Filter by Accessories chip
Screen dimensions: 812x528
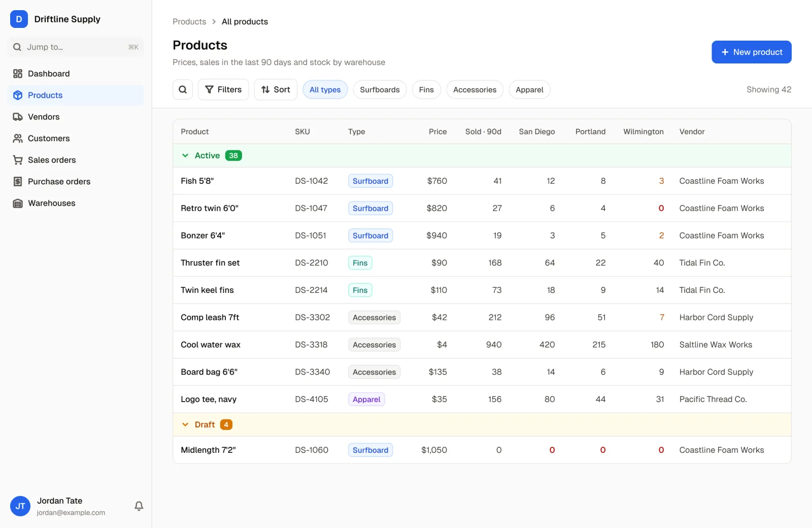[x=475, y=89]
